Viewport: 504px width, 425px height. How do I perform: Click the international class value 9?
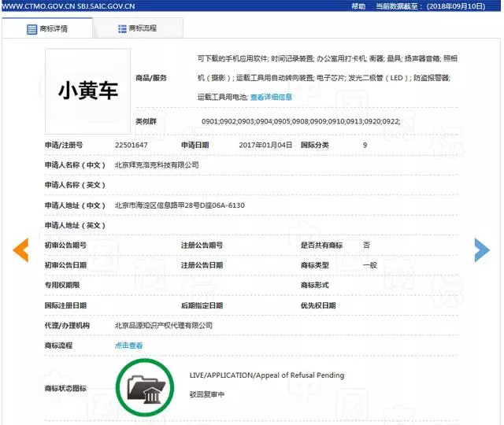coord(365,145)
